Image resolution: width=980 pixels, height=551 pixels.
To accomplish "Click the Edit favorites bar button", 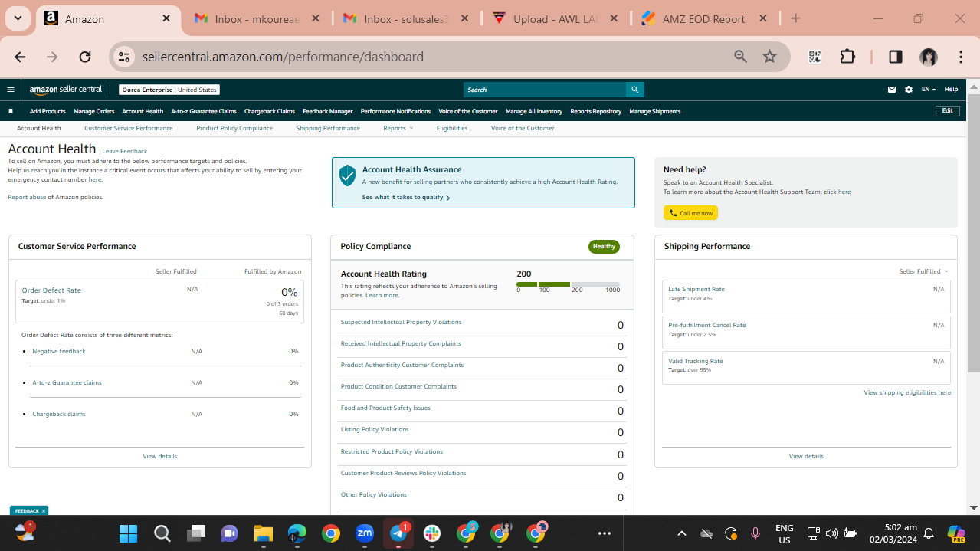I will pos(948,111).
